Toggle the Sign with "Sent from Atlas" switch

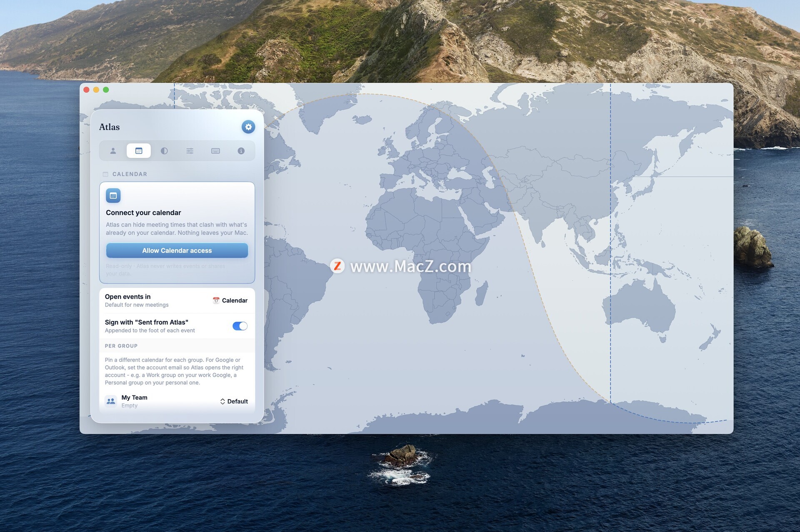tap(240, 326)
